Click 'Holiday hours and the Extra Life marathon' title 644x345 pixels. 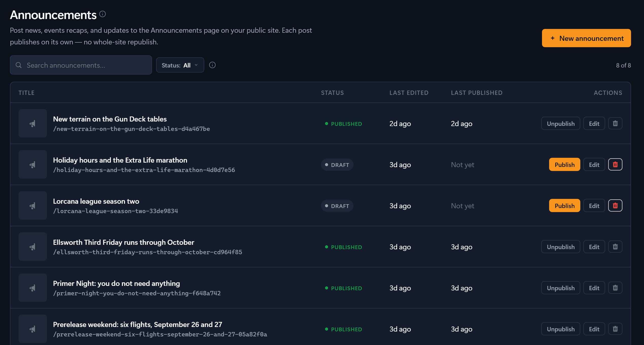pos(120,160)
